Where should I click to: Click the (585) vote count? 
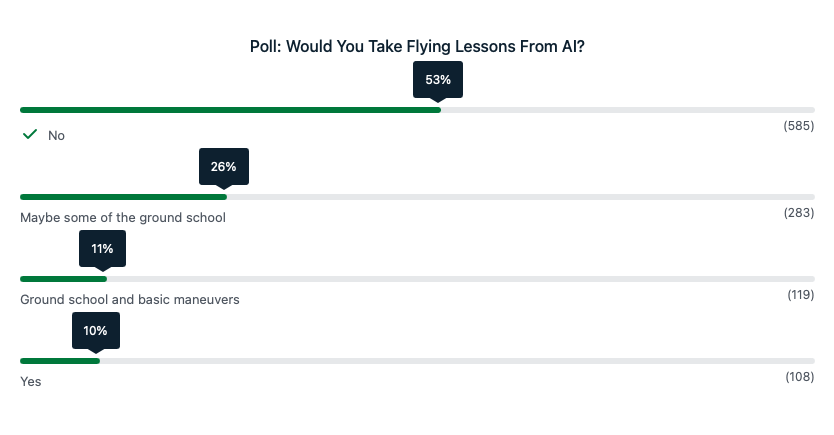tap(799, 128)
